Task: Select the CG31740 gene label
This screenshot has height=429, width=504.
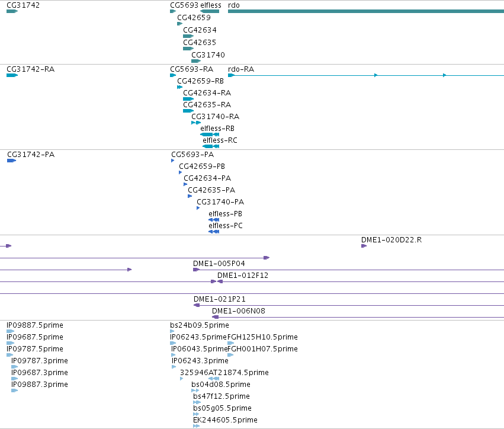Action: point(208,55)
